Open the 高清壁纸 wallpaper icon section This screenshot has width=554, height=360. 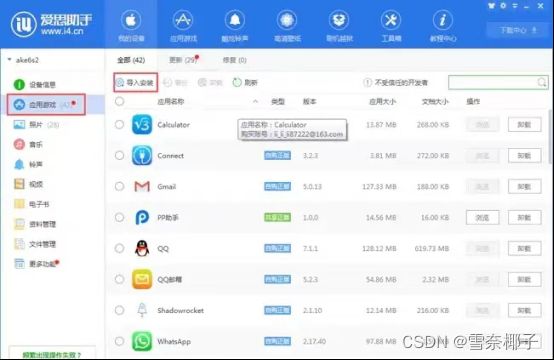tap(287, 25)
